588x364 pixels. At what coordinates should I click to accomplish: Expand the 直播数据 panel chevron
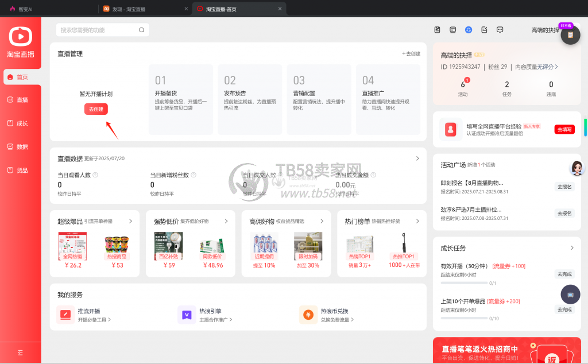(417, 158)
